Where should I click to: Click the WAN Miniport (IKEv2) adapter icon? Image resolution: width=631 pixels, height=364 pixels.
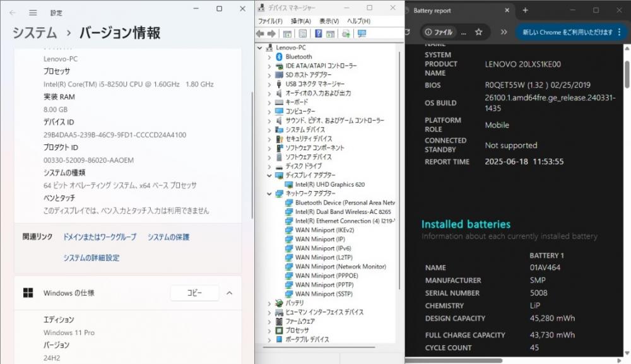288,230
